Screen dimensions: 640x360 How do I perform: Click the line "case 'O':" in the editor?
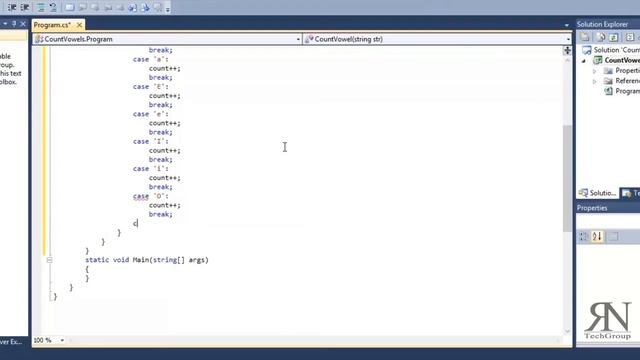point(150,196)
